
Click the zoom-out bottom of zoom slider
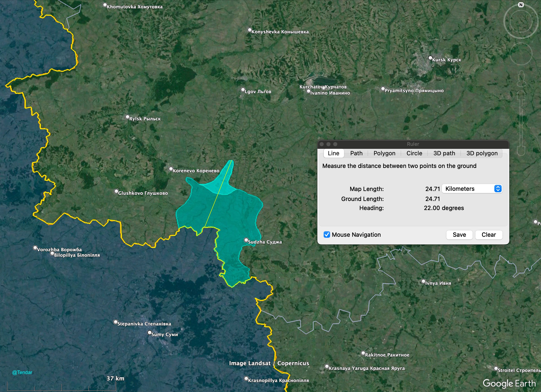click(521, 151)
